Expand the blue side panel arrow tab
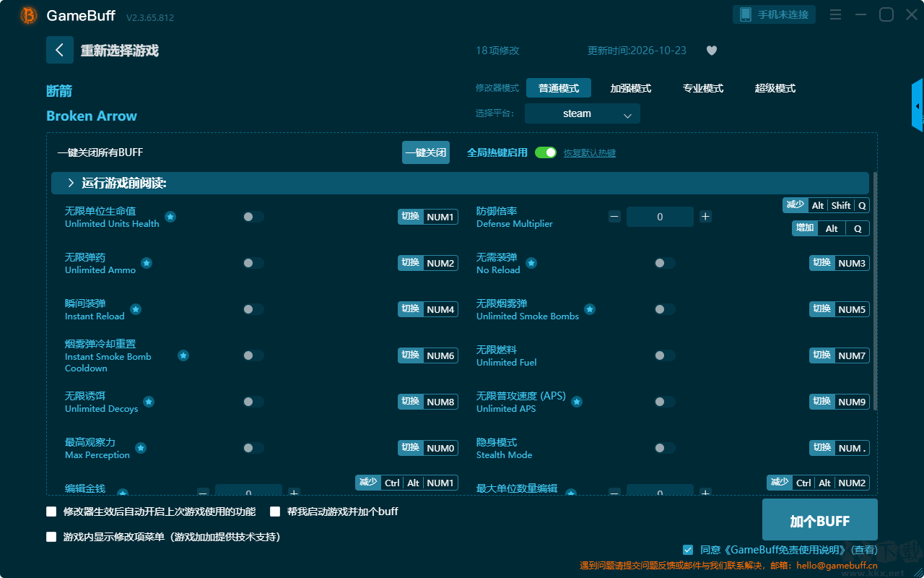 tap(918, 105)
